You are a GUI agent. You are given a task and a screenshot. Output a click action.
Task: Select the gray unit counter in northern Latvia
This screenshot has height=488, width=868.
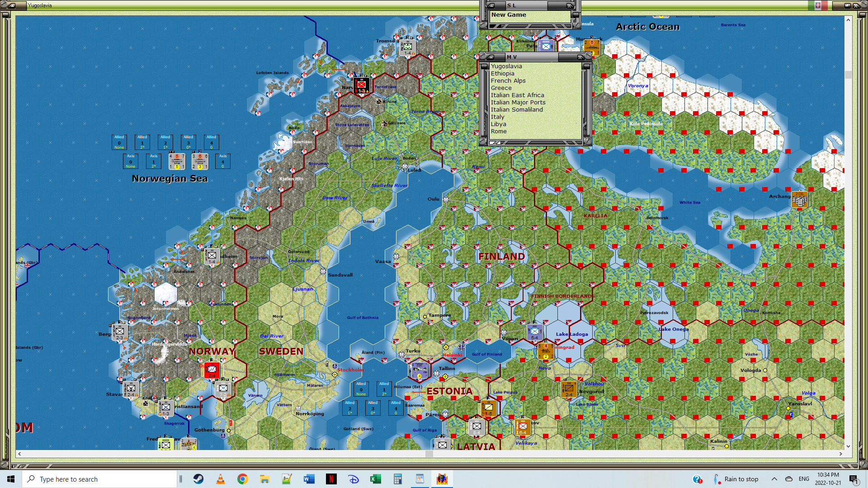476,427
